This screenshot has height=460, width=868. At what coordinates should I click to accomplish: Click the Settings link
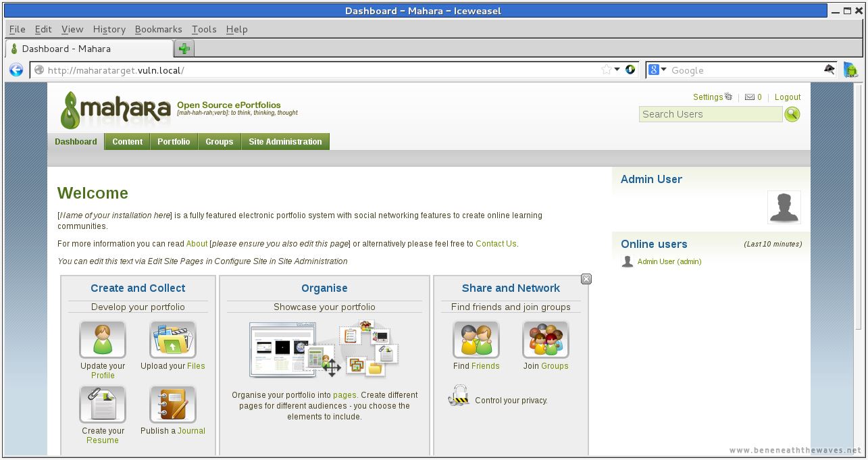[x=707, y=97]
